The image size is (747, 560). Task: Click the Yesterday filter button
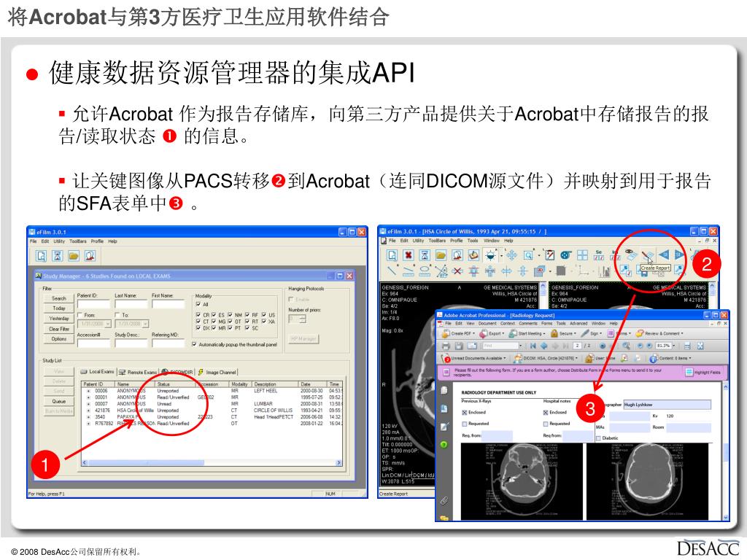pyautogui.click(x=59, y=318)
